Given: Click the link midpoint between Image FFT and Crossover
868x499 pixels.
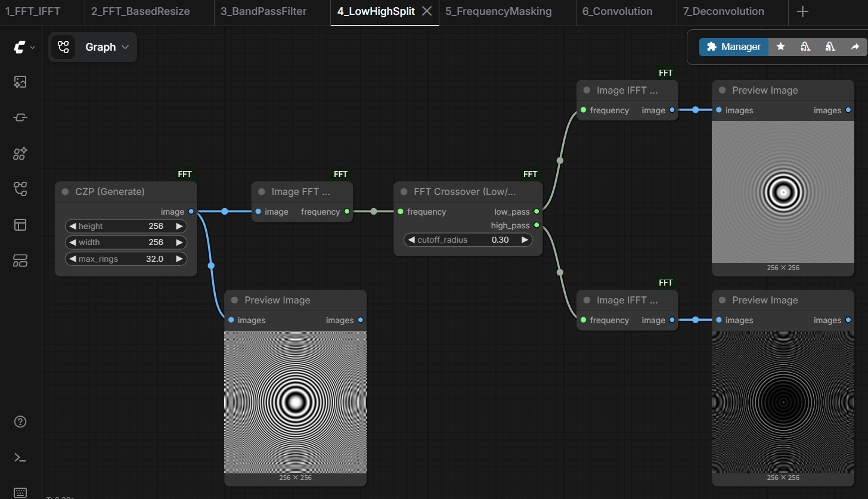Looking at the screenshot, I should (374, 212).
